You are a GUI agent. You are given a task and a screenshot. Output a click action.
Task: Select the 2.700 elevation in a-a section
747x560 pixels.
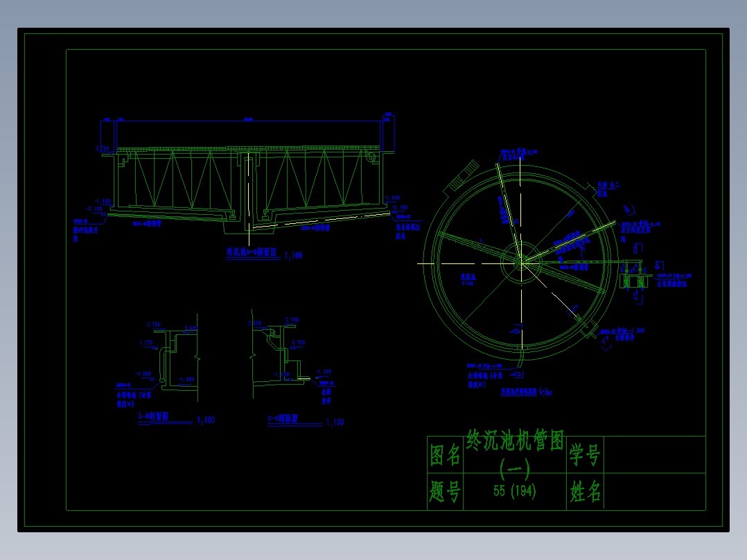pyautogui.click(x=103, y=149)
